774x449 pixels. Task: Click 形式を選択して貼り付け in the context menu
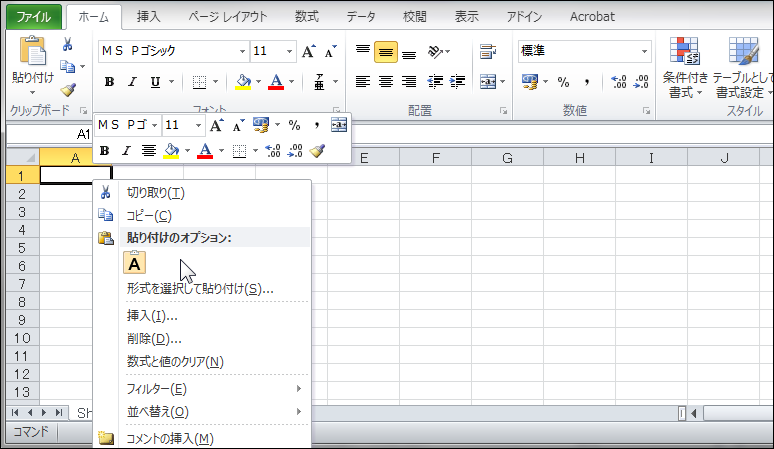[200, 289]
